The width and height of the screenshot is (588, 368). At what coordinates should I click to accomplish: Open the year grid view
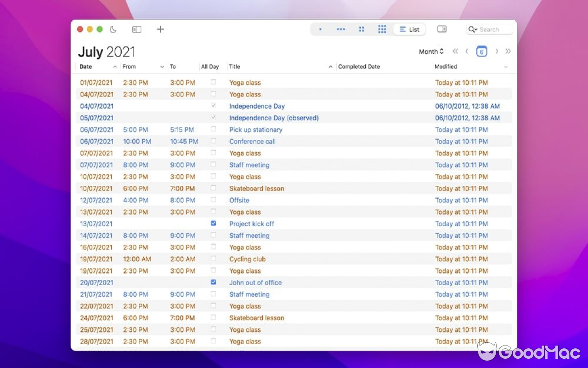[x=382, y=29]
